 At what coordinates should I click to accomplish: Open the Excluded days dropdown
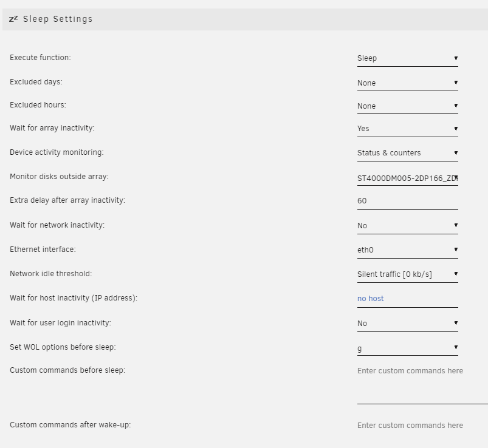point(407,83)
